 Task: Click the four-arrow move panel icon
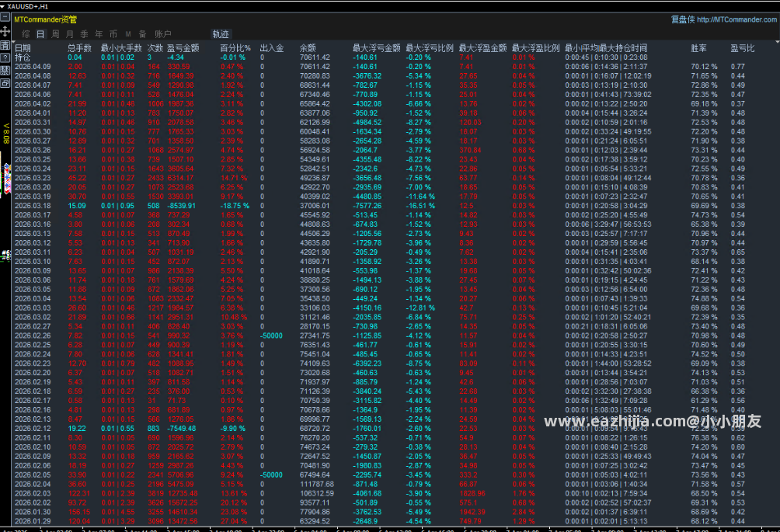click(5, 31)
